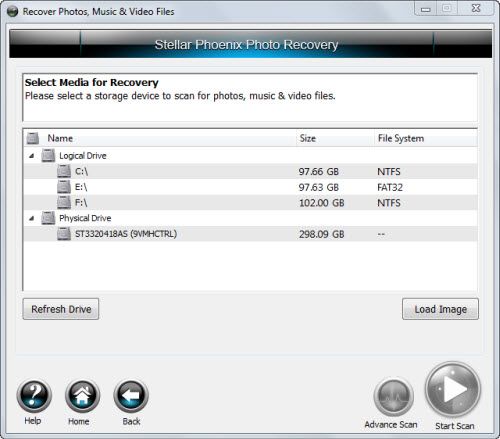Click the FAT32 file system cell

click(x=390, y=187)
